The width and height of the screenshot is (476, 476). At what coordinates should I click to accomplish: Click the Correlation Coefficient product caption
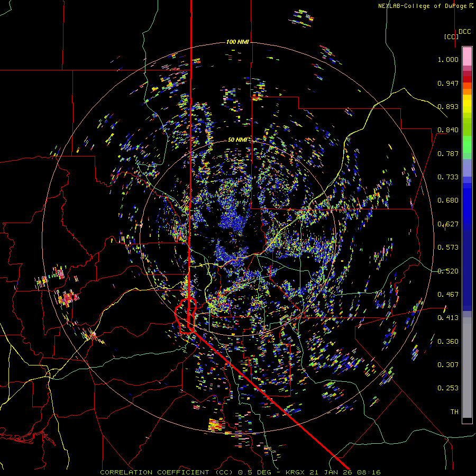(x=240, y=472)
